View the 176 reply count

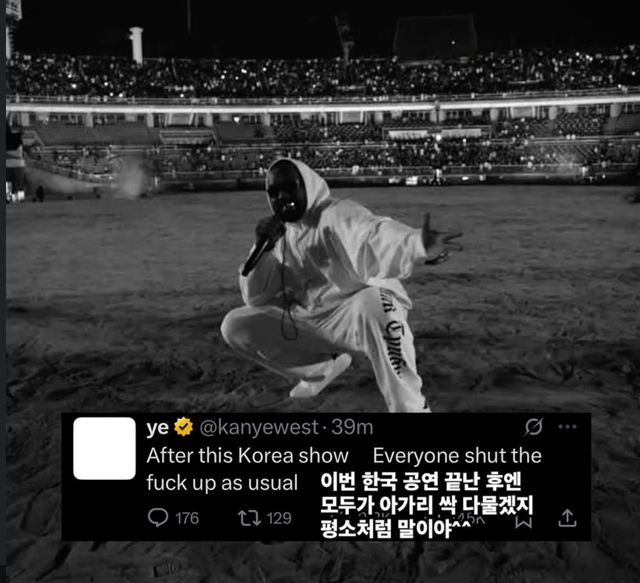tap(187, 518)
